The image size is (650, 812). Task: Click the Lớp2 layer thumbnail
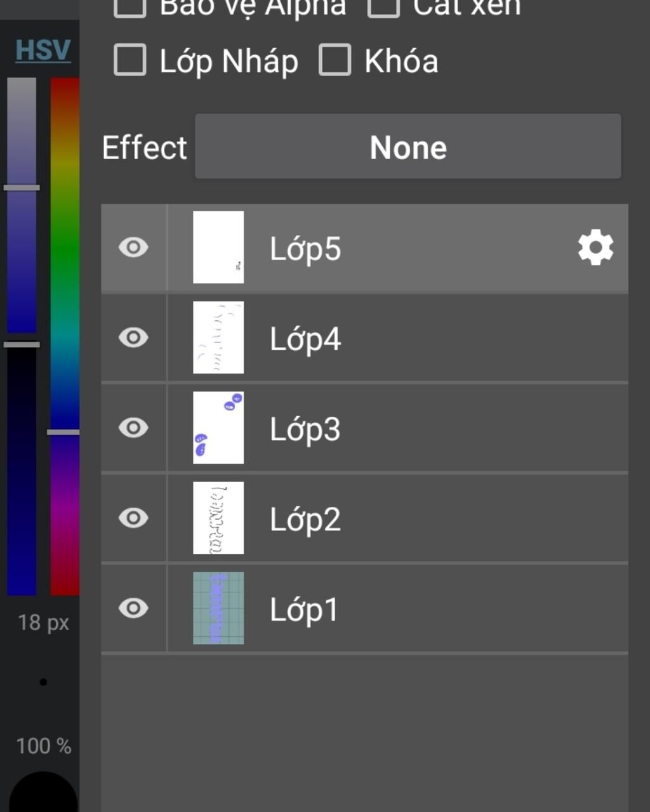(x=218, y=518)
